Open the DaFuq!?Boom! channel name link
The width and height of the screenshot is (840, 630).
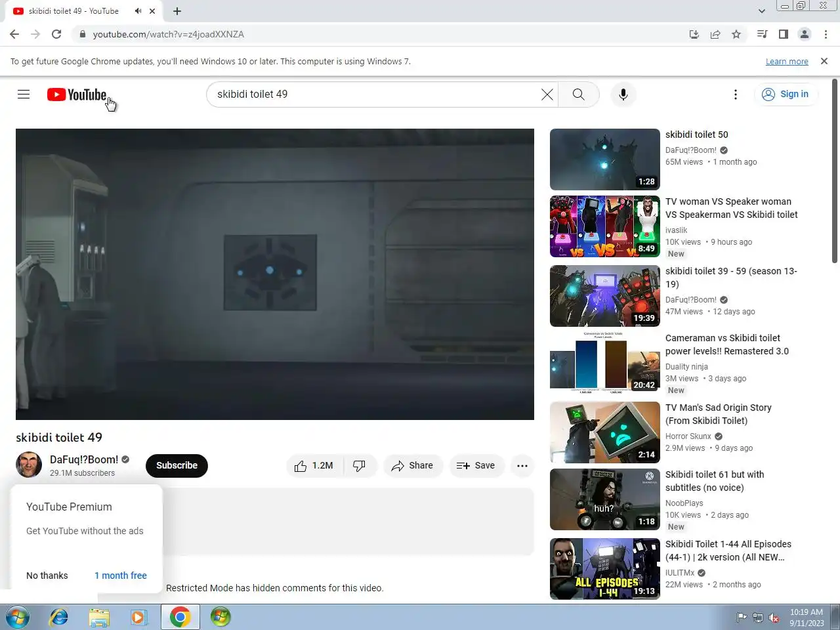click(84, 459)
